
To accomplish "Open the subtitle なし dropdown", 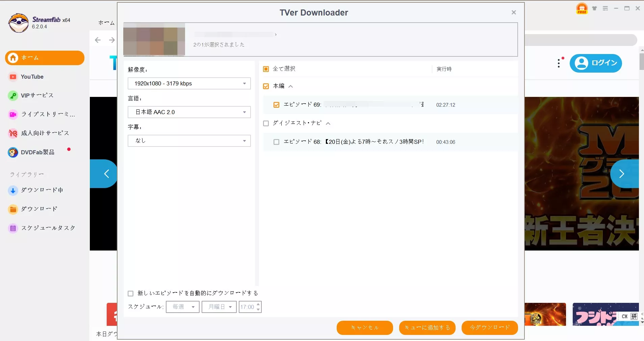I will 189,141.
